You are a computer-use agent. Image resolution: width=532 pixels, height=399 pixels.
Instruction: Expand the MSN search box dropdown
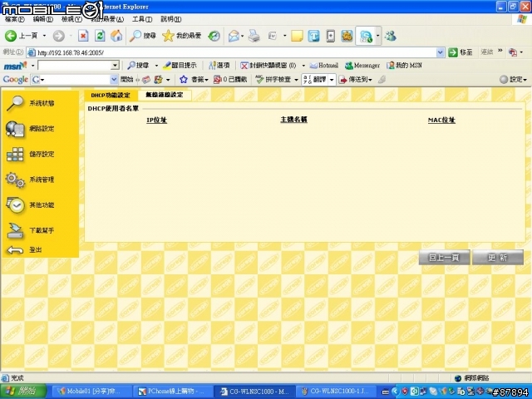pos(115,65)
